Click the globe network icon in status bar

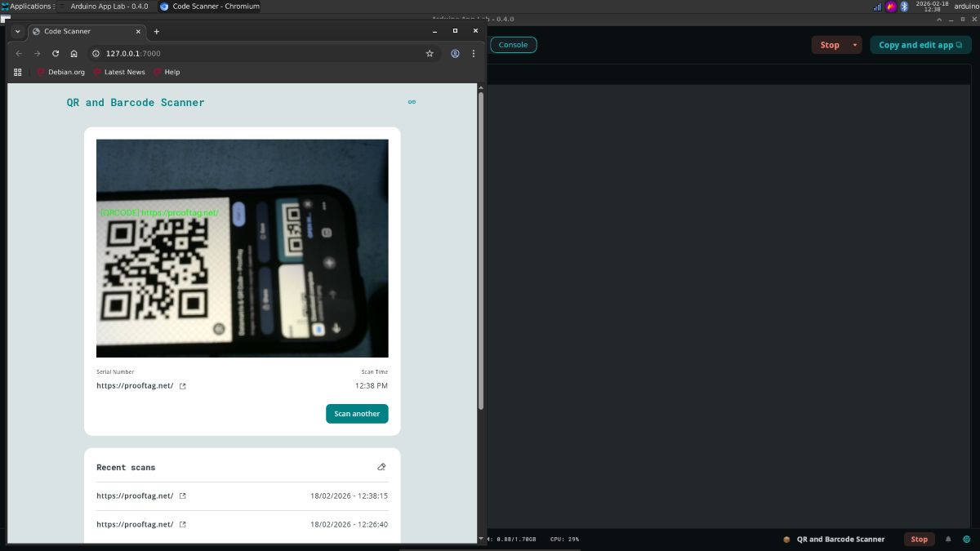(967, 539)
